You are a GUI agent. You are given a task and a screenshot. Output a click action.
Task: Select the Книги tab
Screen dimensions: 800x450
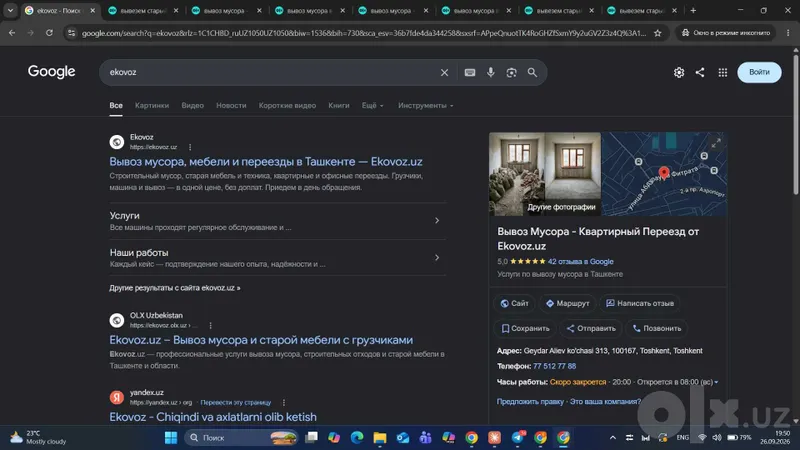(339, 106)
